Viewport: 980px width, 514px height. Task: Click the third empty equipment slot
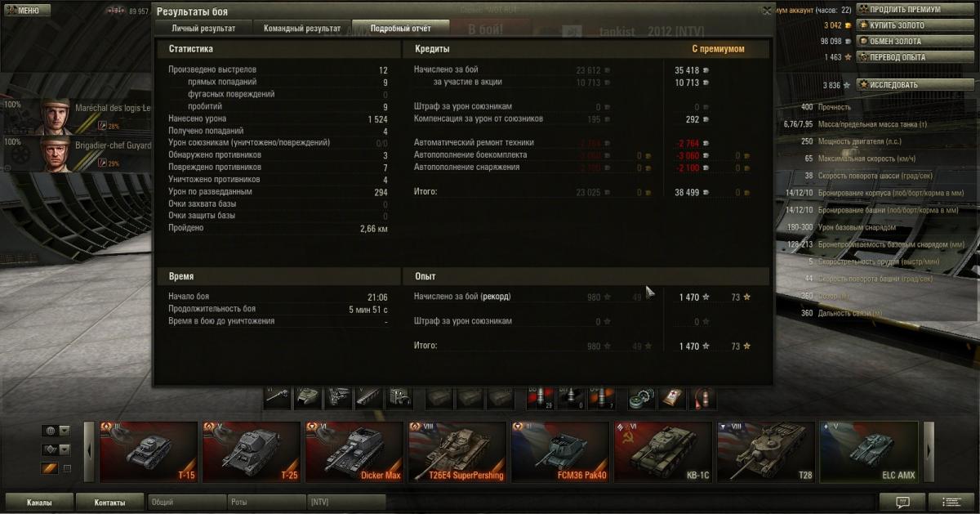(x=501, y=397)
